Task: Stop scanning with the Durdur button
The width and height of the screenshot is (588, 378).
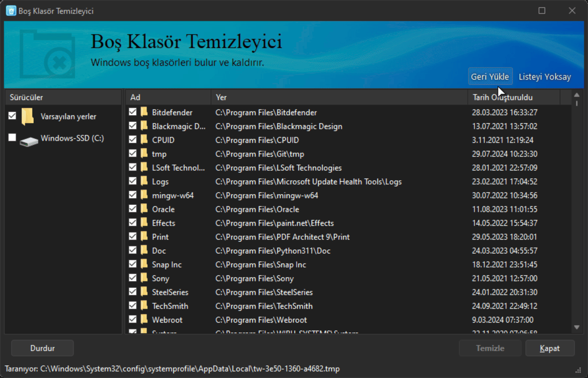Action: tap(43, 348)
